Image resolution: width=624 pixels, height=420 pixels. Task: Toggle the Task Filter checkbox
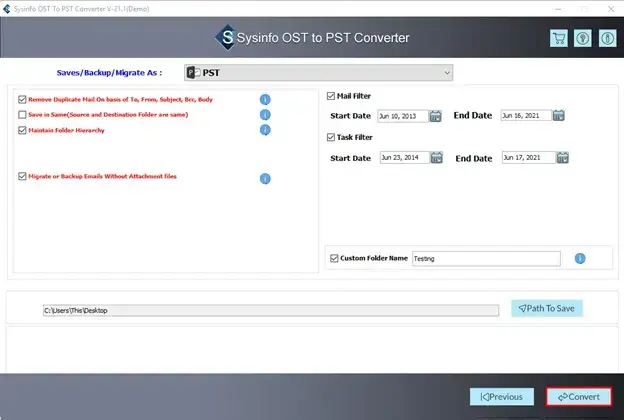pos(331,137)
